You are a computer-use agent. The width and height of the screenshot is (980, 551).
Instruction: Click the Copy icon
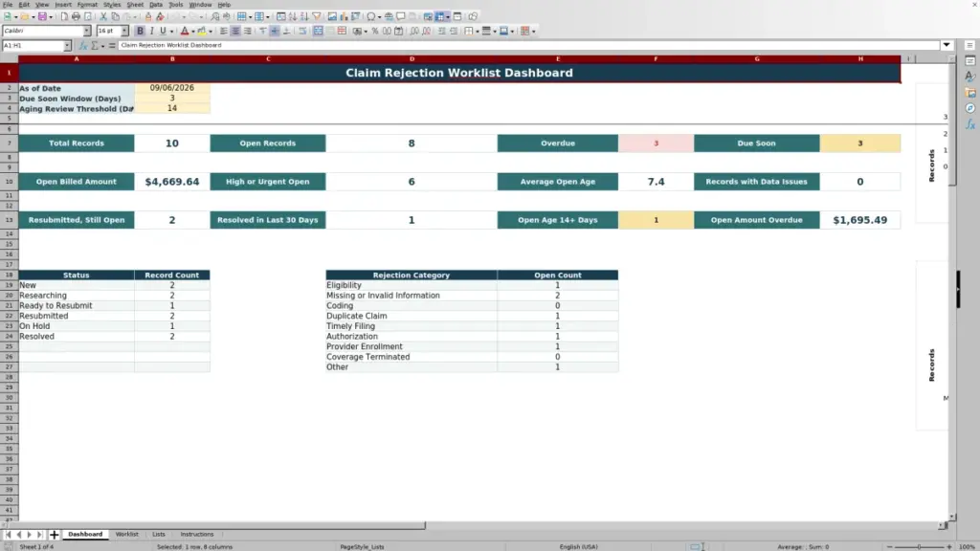point(115,17)
